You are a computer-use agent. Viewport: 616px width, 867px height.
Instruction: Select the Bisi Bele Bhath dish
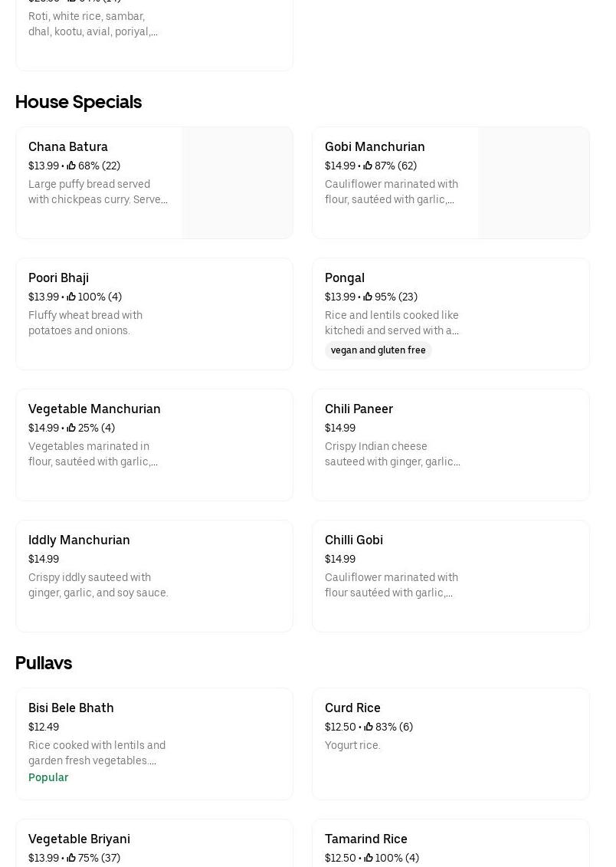(70, 708)
